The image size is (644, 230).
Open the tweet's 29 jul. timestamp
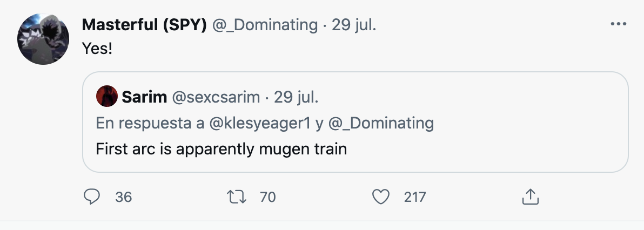click(354, 24)
